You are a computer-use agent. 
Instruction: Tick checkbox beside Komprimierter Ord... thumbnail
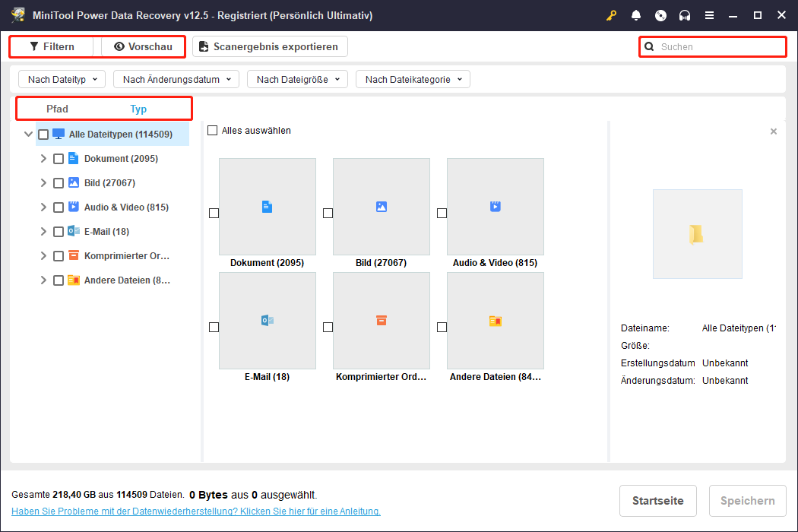tap(328, 327)
